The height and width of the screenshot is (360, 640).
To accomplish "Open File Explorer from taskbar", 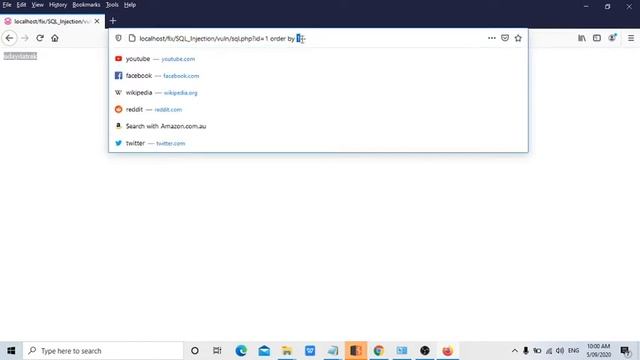I will point(287,351).
